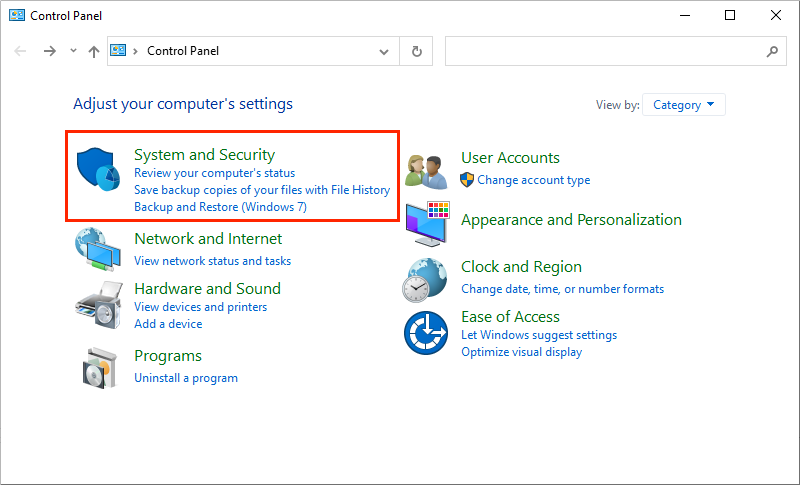Screen dimensions: 800x485
Task: Click the System and Security shield icon
Action: (x=98, y=169)
